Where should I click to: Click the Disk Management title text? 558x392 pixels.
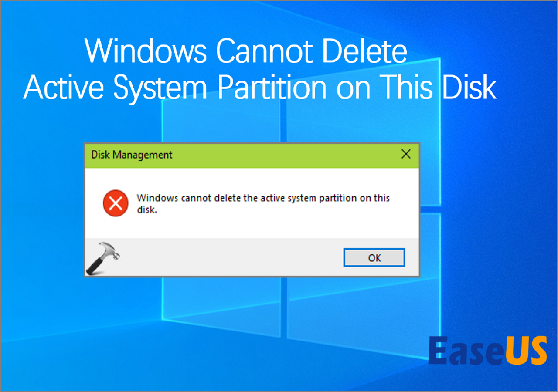point(132,155)
